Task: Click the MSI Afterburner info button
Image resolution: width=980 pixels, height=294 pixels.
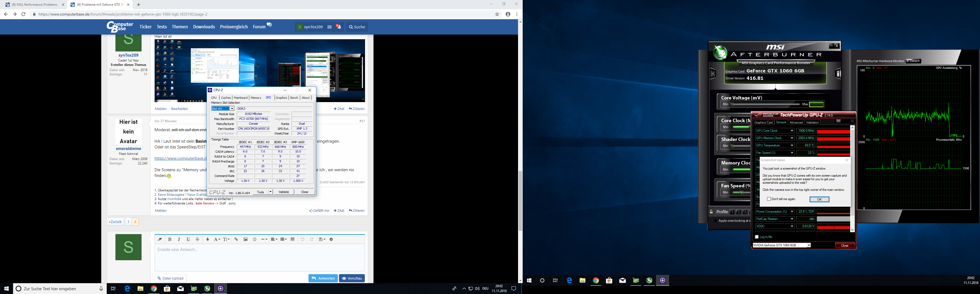Action: coord(838,74)
